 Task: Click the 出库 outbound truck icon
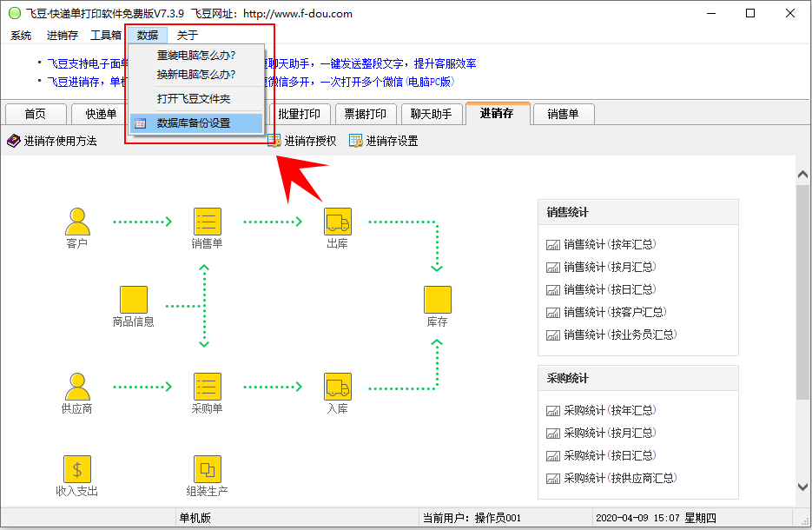(338, 222)
